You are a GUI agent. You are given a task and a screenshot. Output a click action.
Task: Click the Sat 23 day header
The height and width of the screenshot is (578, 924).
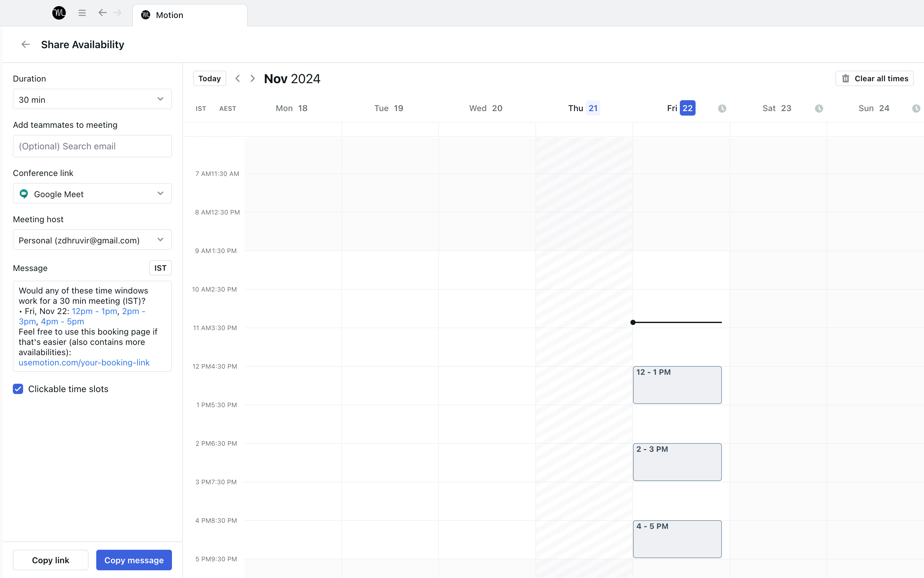coord(777,108)
